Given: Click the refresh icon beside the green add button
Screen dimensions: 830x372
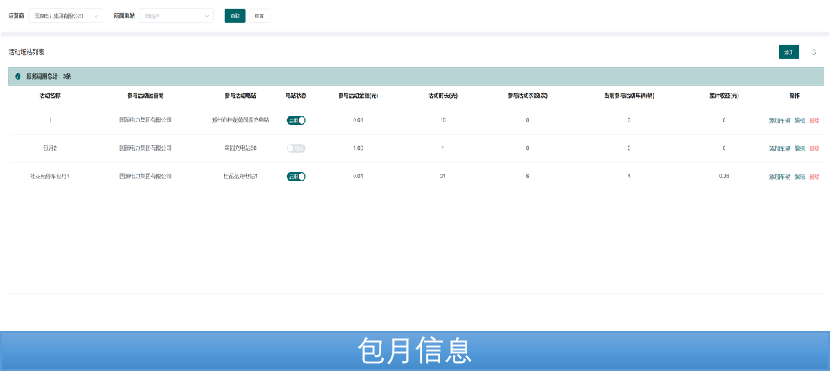Looking at the screenshot, I should click(814, 52).
